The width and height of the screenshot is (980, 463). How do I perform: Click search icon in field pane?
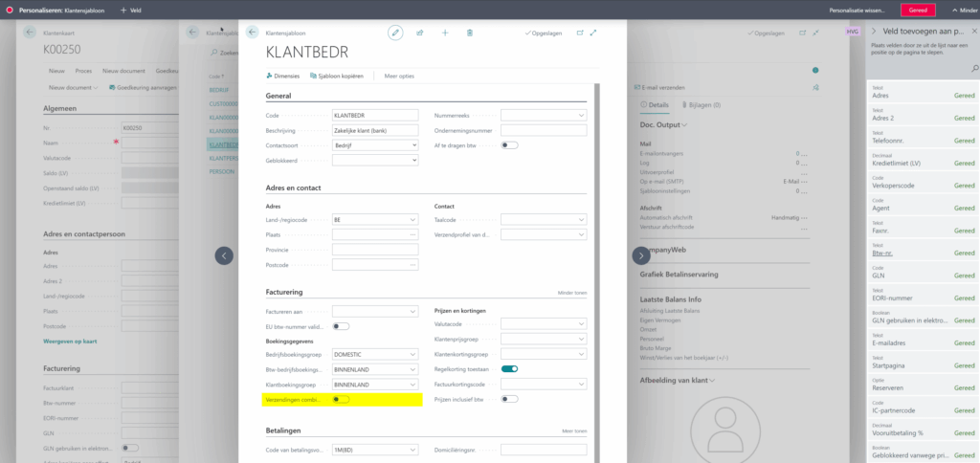[x=973, y=69]
